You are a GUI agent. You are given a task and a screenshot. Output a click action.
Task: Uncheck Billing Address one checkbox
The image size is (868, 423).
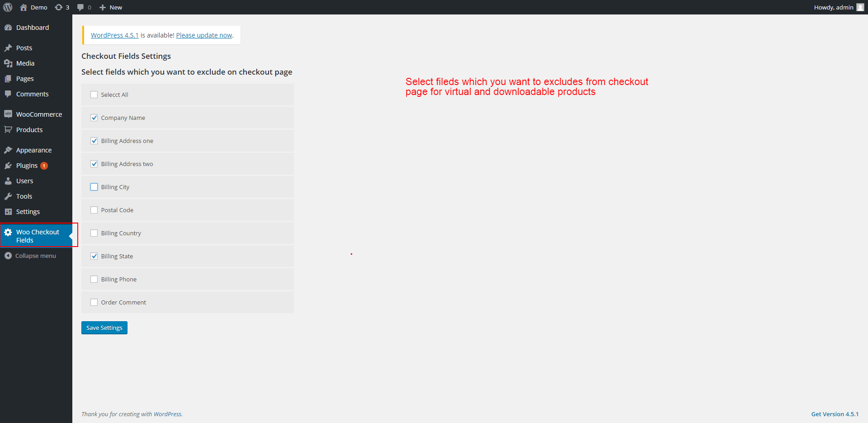[94, 141]
